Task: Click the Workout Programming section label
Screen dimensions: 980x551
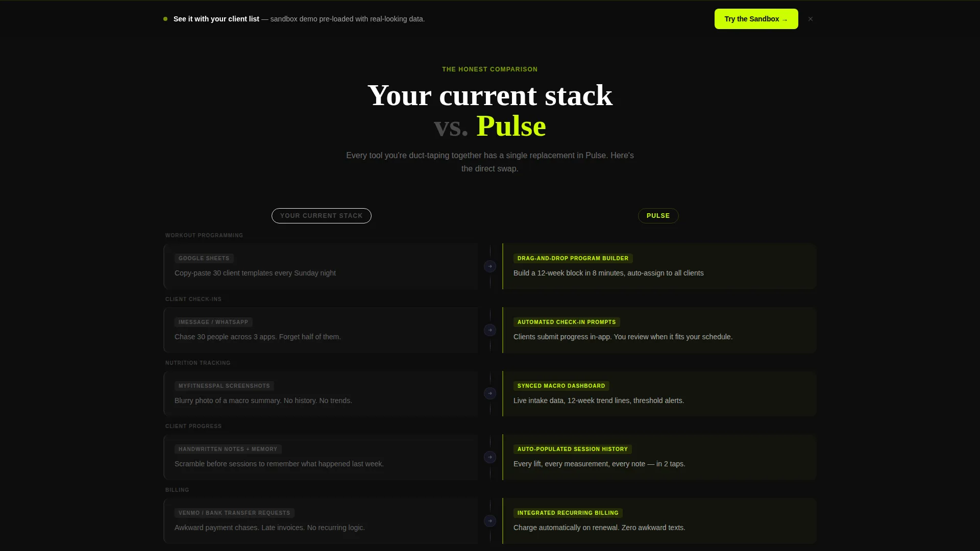Action: (204, 236)
